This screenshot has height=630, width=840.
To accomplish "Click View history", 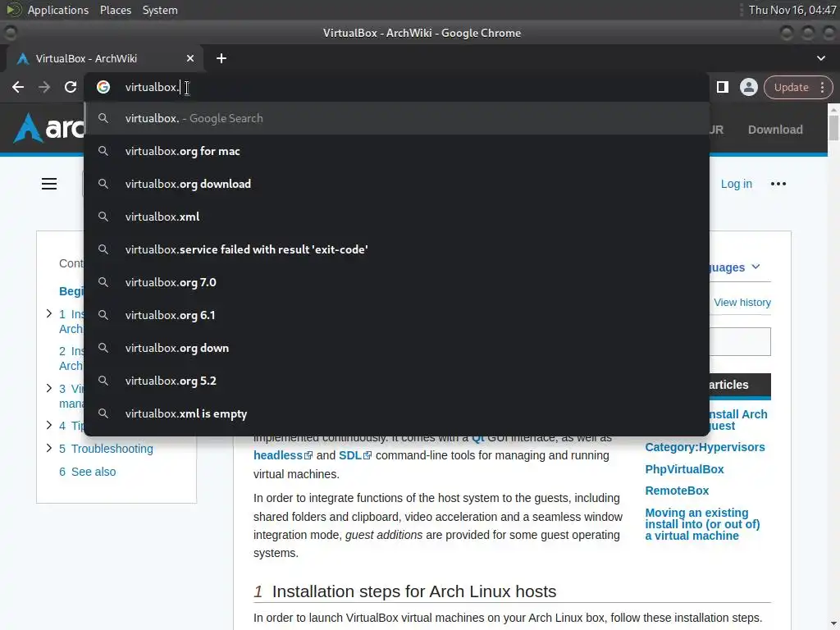I will tap(742, 302).
